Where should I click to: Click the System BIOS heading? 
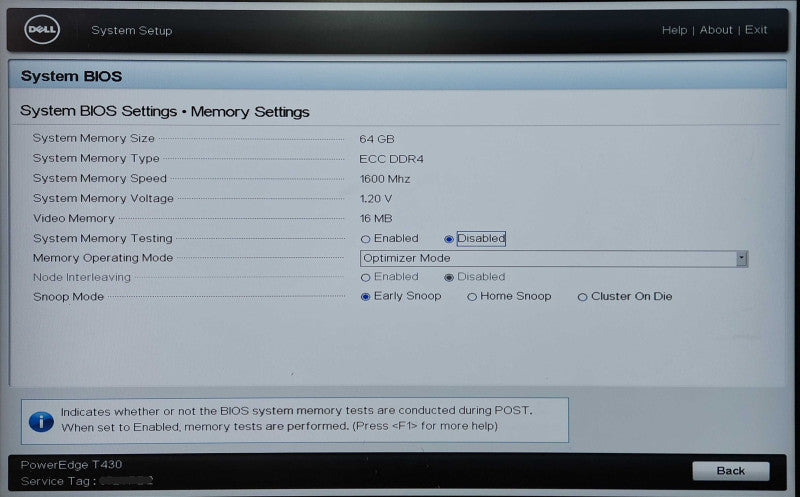(71, 76)
